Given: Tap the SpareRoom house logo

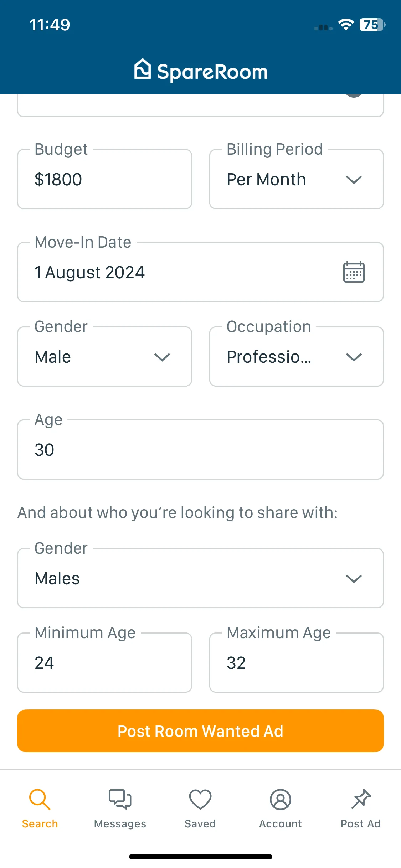Looking at the screenshot, I should click(143, 69).
